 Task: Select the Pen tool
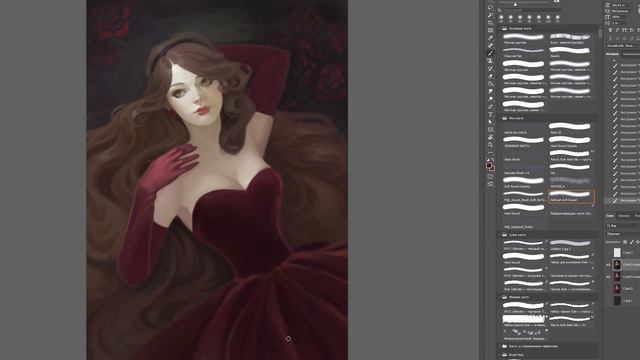pos(490,107)
